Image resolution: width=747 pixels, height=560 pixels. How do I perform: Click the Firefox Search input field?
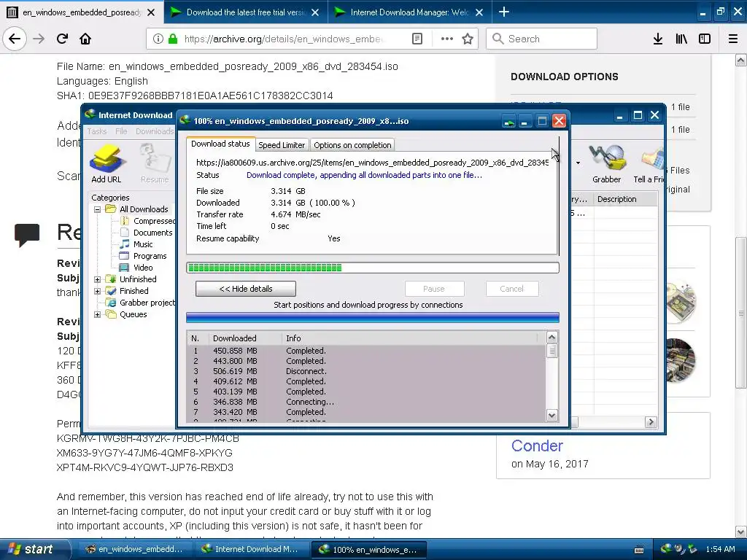[542, 39]
